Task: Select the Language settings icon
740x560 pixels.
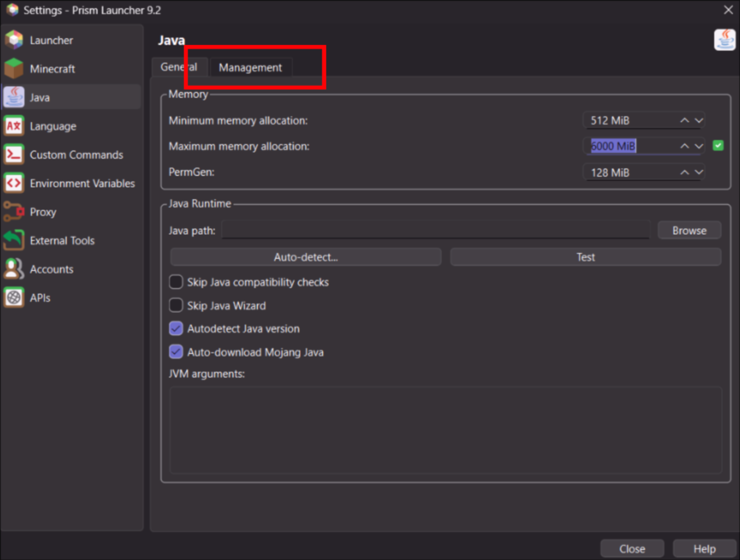Action: coord(14,126)
